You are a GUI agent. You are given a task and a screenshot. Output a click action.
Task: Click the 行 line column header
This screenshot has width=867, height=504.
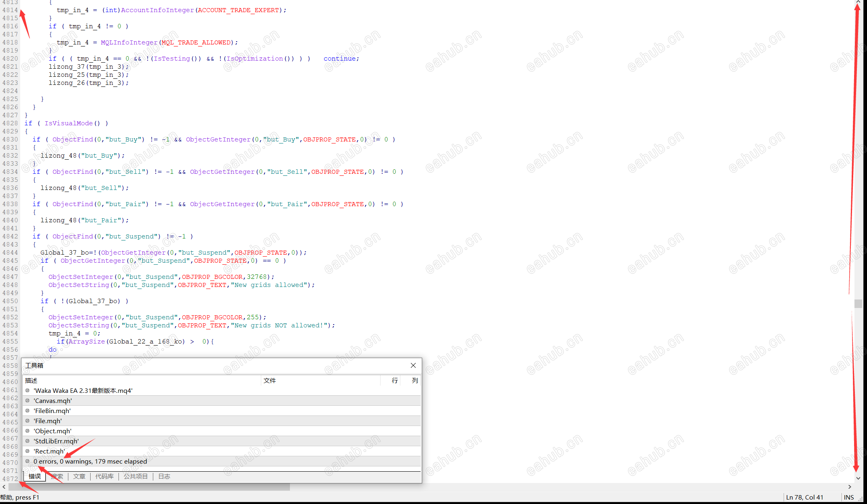point(395,380)
